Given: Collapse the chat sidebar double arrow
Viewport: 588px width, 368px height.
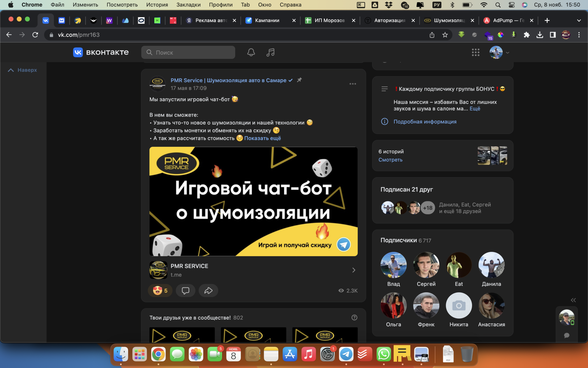Looking at the screenshot, I should click(573, 300).
